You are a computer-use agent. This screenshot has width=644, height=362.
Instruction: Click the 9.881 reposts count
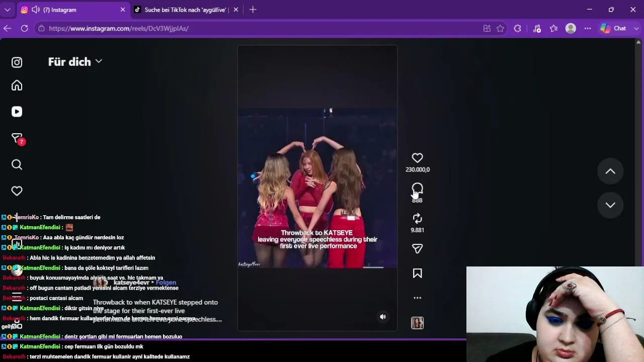click(417, 230)
